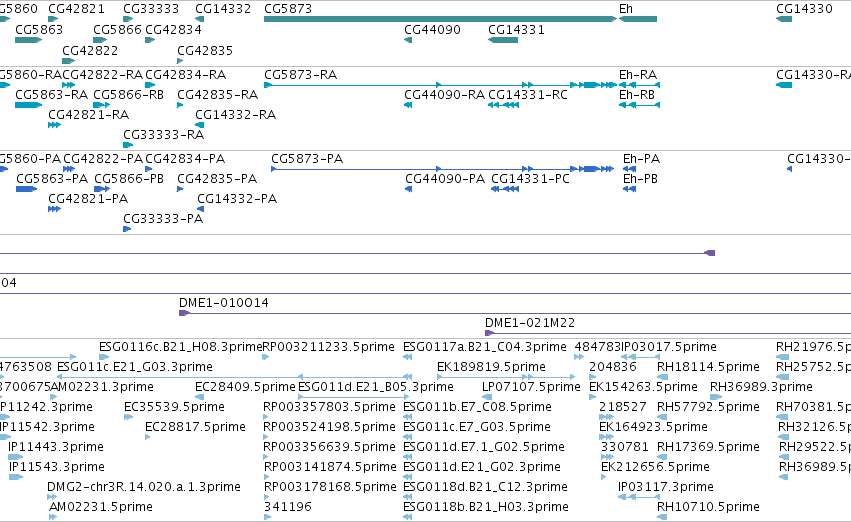Select the DME1-010014 clone feature

[x=224, y=303]
